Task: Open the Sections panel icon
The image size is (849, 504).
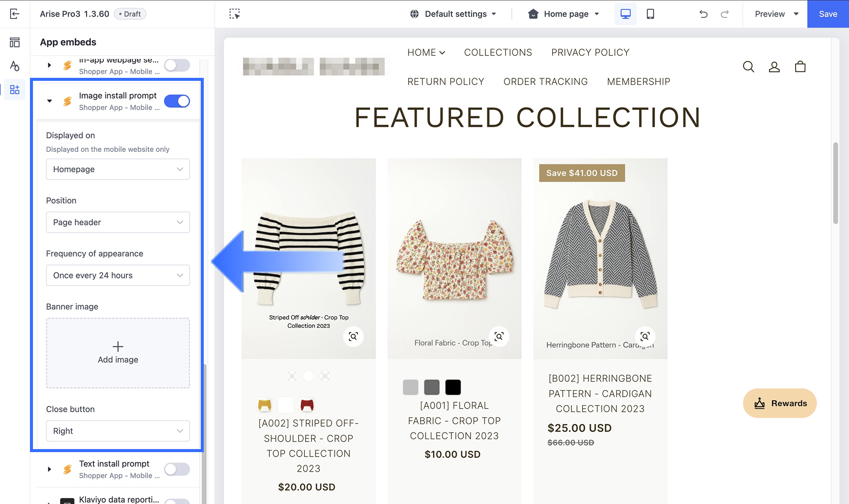Action: coord(14,42)
